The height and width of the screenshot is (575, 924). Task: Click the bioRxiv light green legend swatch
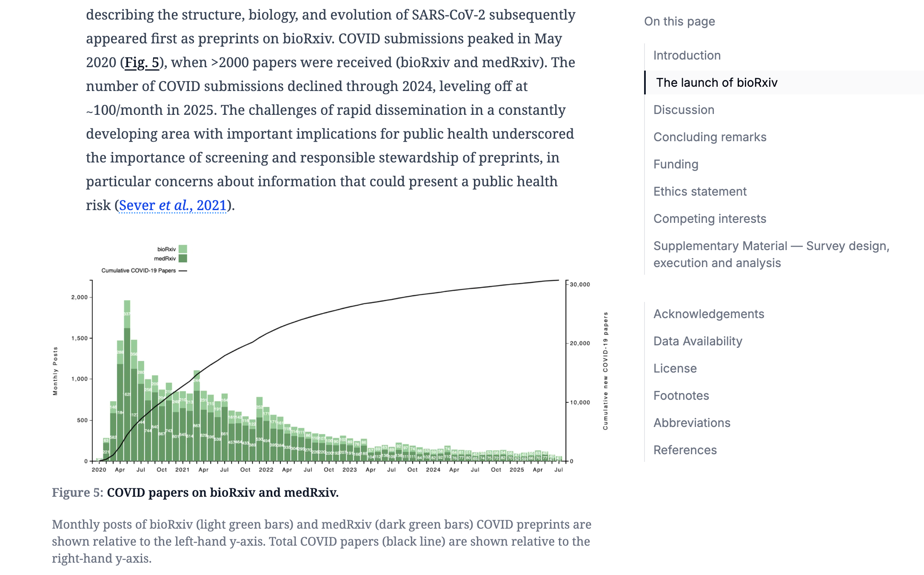click(183, 249)
